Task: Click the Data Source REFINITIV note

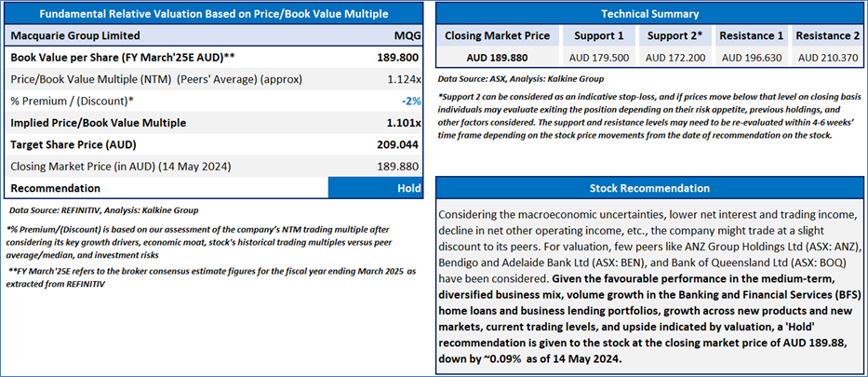Action: [103, 210]
